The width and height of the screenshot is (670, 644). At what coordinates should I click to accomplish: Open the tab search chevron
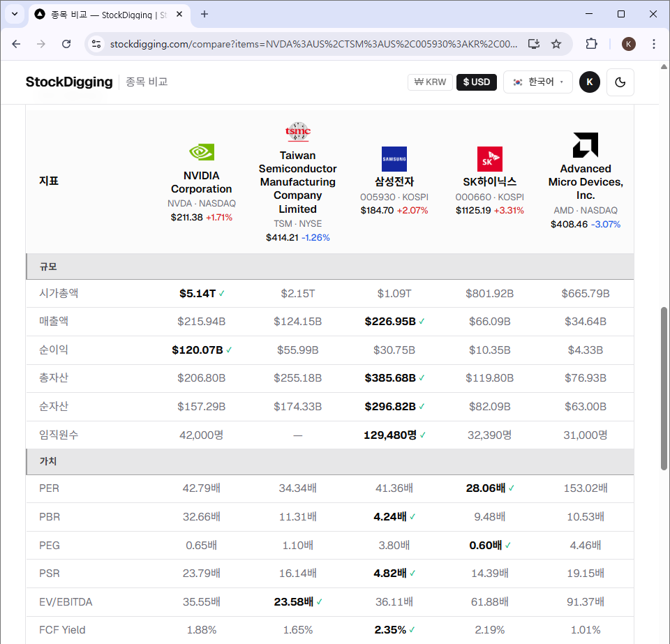(15, 14)
